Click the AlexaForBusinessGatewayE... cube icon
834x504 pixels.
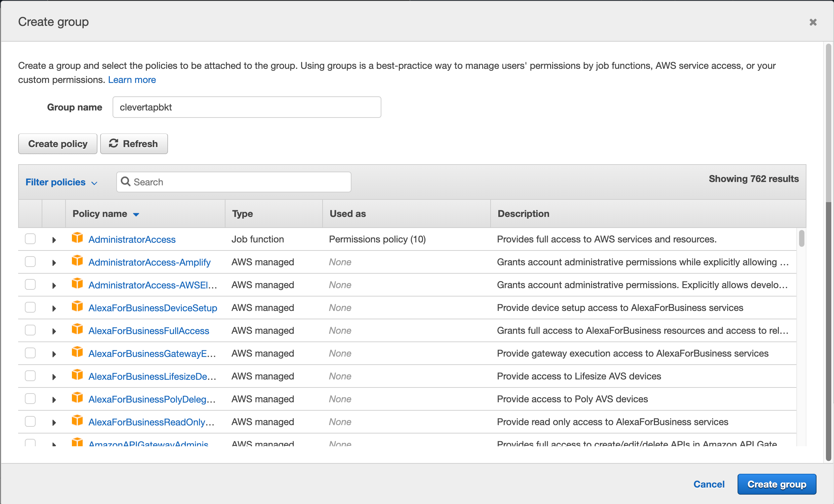click(x=77, y=352)
